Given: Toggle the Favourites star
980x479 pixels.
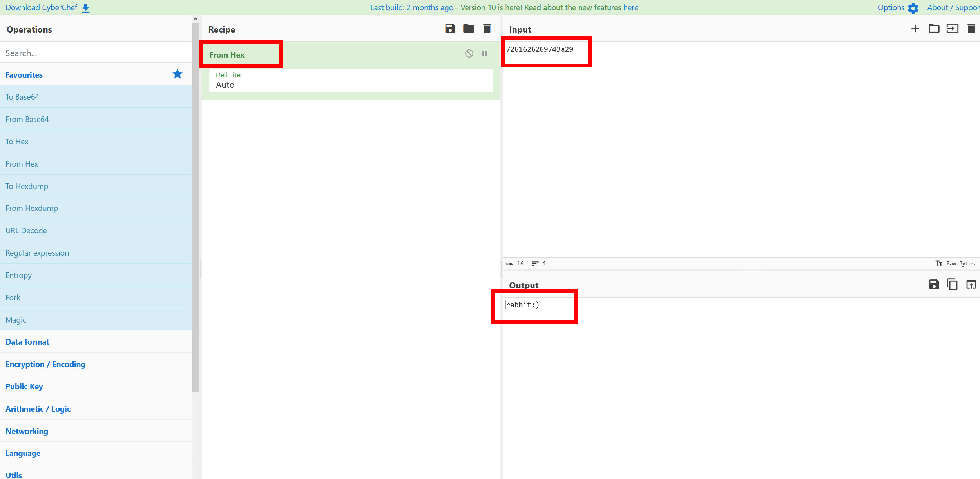Looking at the screenshot, I should point(178,74).
